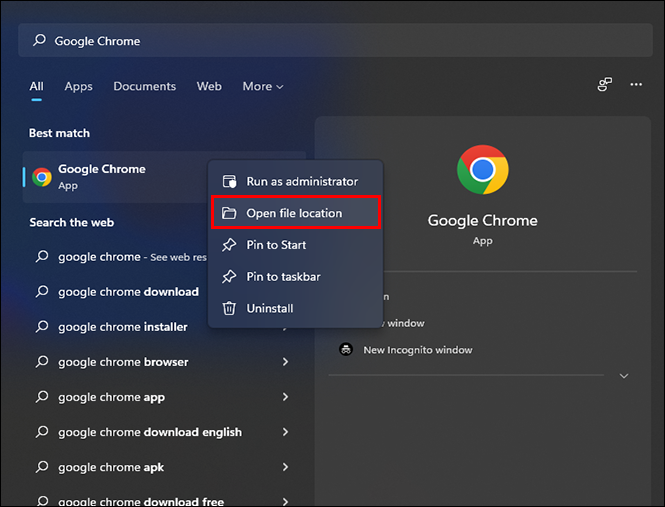Switch to the Documents filter tab
The image size is (665, 507).
144,87
